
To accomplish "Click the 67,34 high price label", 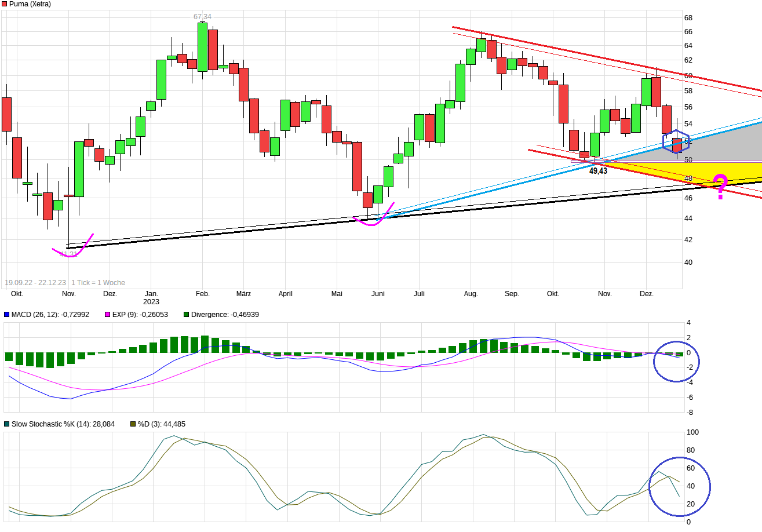I will click(202, 17).
